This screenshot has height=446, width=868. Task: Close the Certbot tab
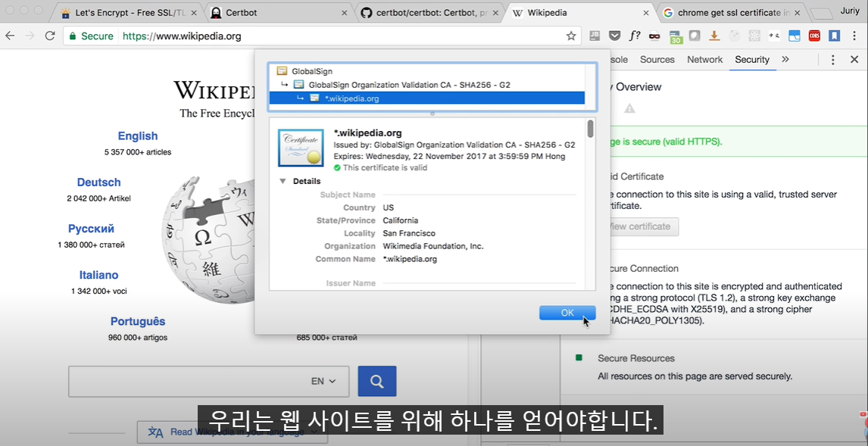[x=345, y=13]
